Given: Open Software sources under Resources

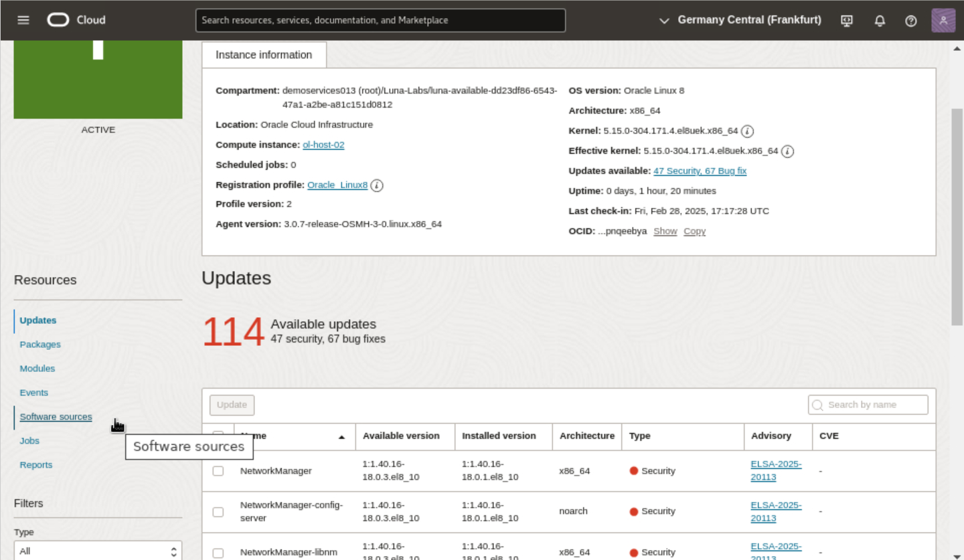Looking at the screenshot, I should pos(56,417).
